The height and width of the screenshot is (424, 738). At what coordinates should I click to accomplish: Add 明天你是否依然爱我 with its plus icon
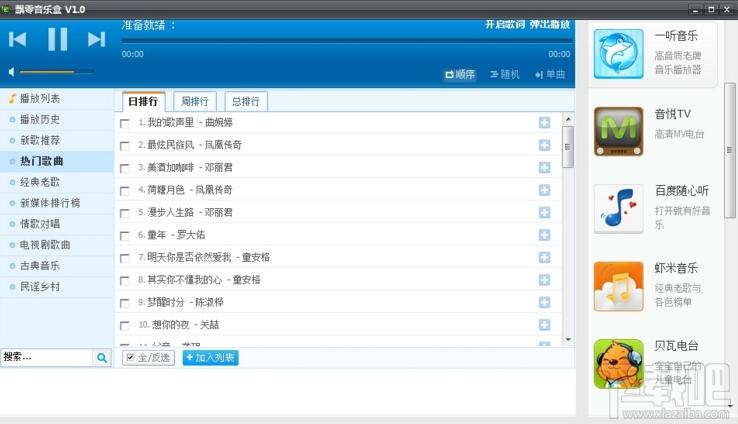(545, 257)
